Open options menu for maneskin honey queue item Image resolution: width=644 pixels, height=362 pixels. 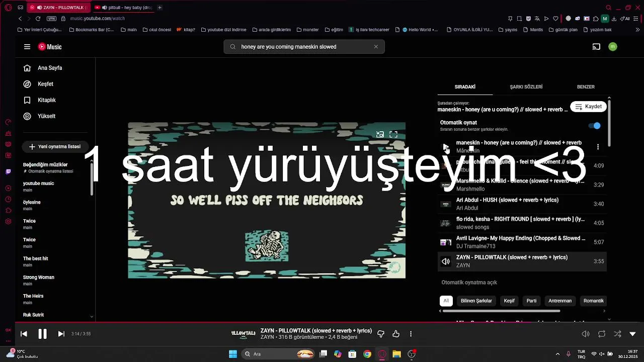[x=598, y=147]
